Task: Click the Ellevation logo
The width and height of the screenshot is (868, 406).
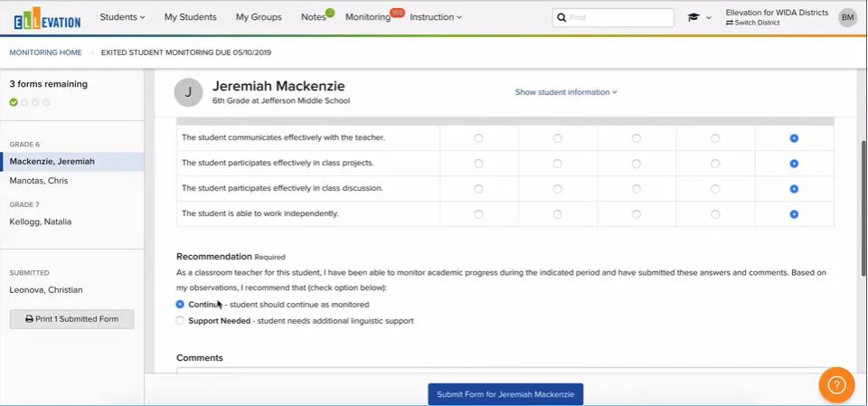Action: [x=47, y=18]
